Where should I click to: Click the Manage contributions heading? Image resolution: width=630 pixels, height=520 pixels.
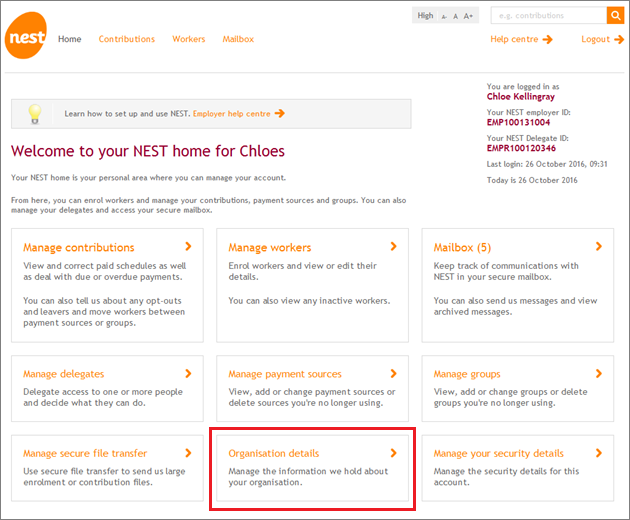pyautogui.click(x=79, y=248)
